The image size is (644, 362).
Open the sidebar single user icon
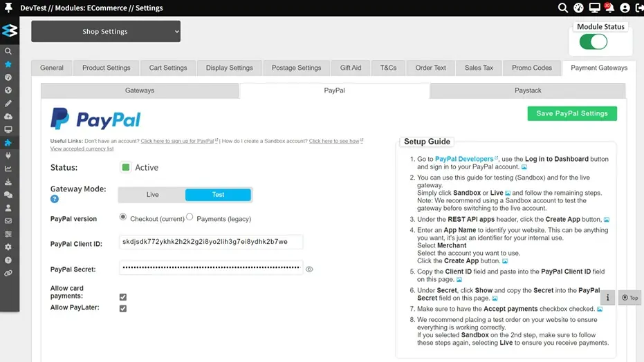pos(8,208)
